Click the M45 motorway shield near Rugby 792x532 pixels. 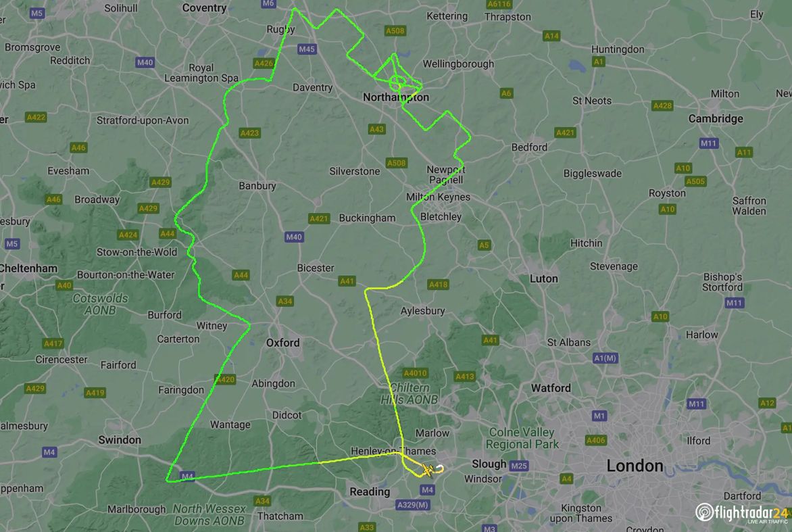point(307,49)
